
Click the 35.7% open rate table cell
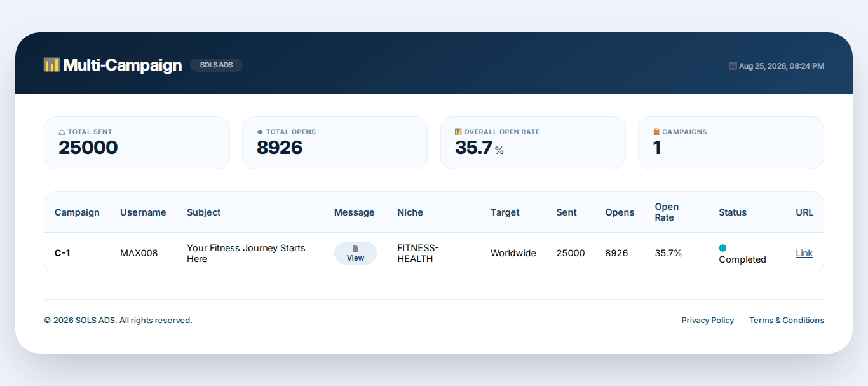click(x=668, y=253)
